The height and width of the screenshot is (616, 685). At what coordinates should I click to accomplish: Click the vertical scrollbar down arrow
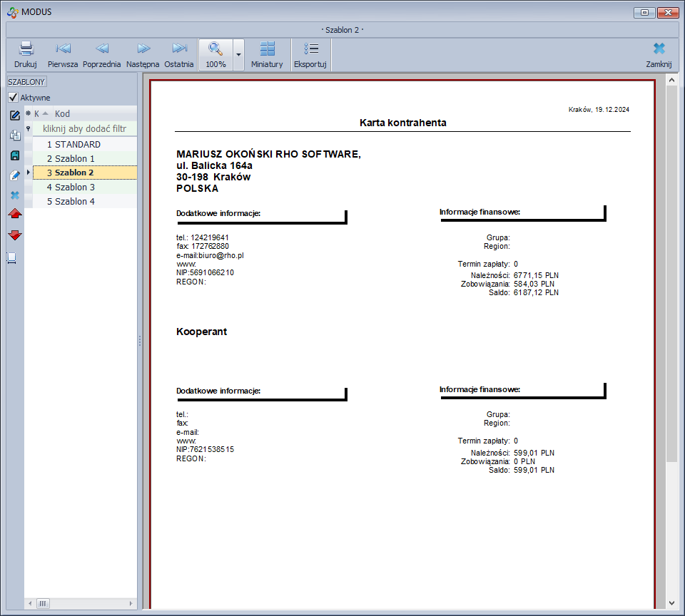coord(671,602)
